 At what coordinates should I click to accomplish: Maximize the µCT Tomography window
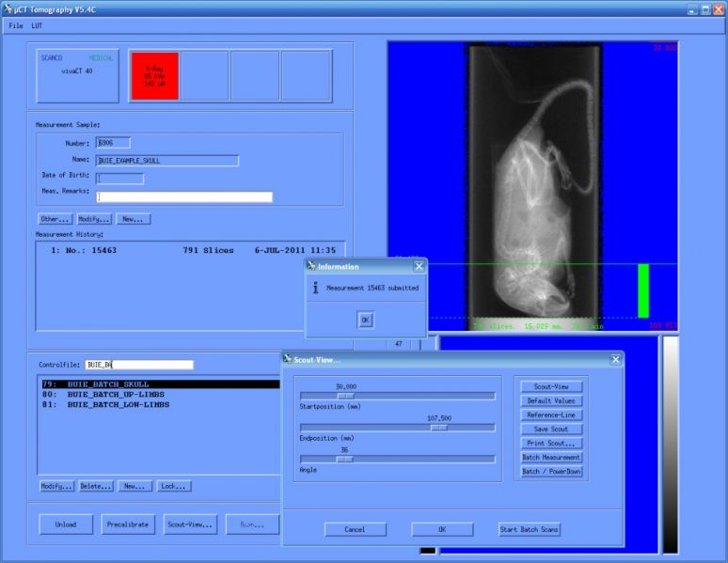pyautogui.click(x=705, y=9)
